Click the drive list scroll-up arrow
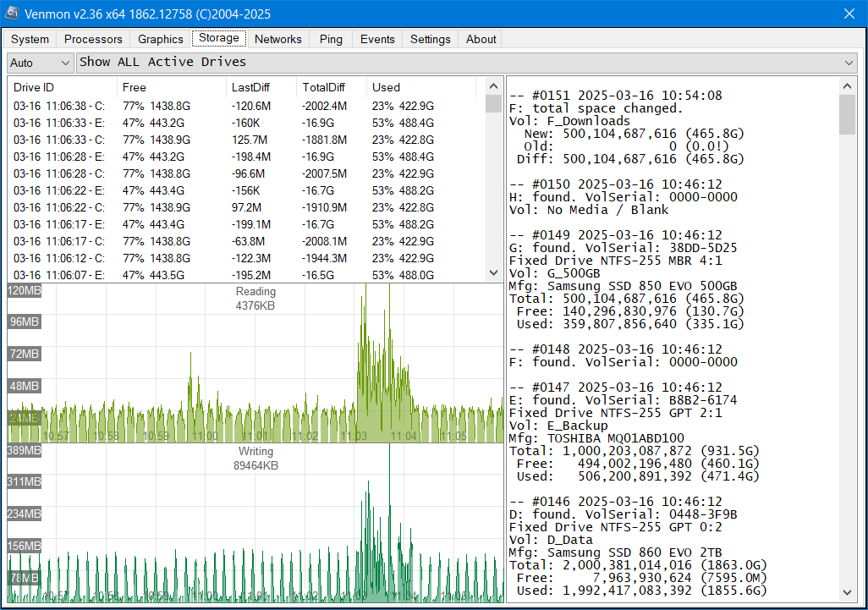This screenshot has width=868, height=610. [x=494, y=86]
